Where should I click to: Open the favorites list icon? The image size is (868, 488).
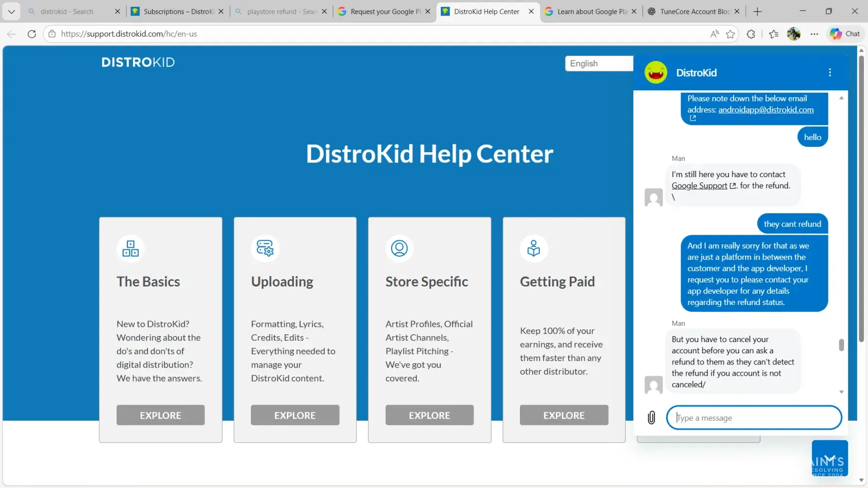tap(773, 34)
